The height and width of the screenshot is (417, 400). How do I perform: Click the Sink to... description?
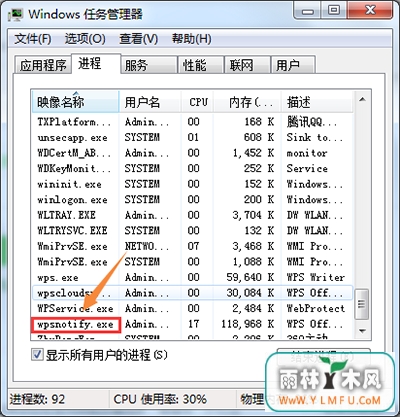coord(314,138)
